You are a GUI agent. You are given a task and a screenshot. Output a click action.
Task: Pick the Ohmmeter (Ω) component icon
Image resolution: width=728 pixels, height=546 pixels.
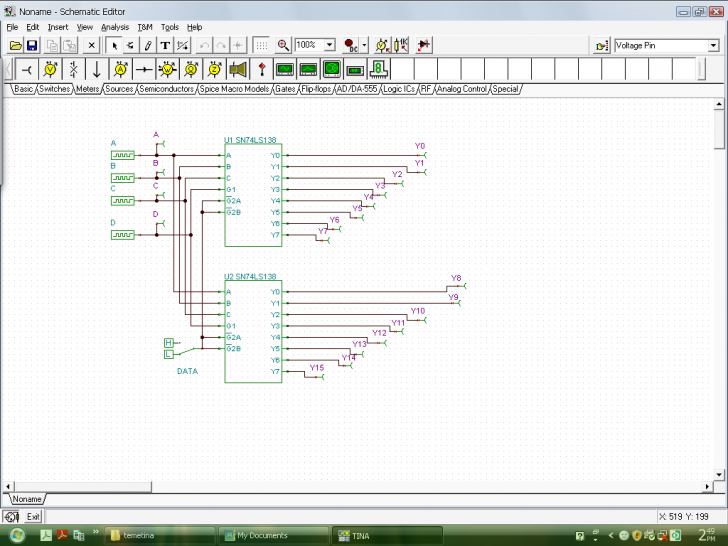191,70
